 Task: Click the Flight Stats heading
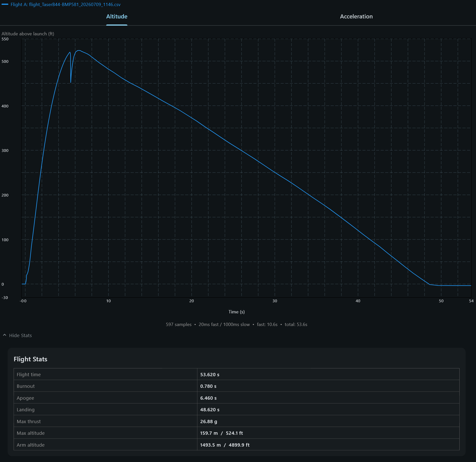[31, 359]
